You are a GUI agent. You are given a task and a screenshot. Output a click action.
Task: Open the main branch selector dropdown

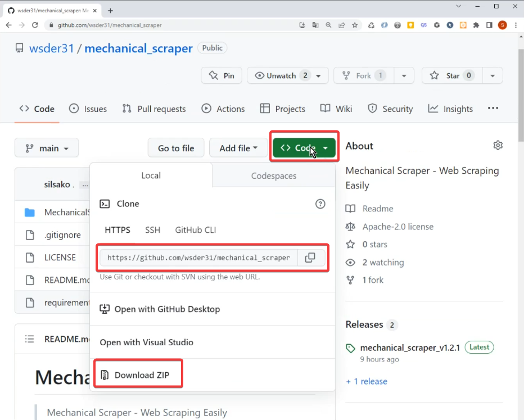coord(47,148)
